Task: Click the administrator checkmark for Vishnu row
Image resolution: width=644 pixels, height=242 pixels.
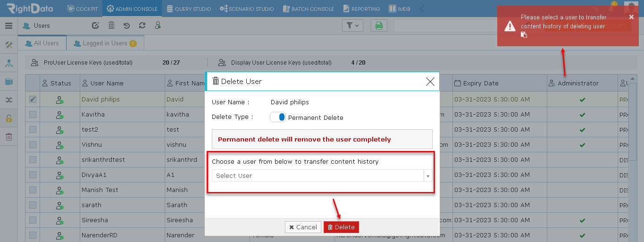Action: [582, 145]
